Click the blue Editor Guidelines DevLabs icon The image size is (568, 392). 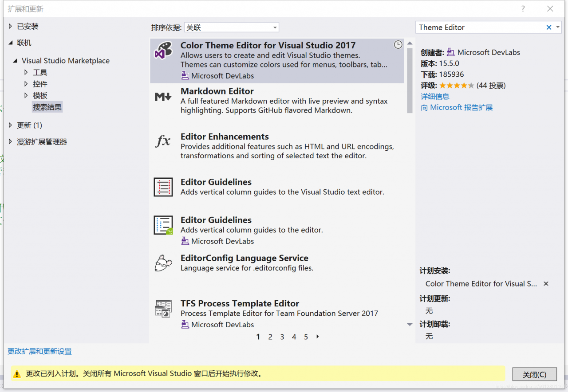(163, 225)
